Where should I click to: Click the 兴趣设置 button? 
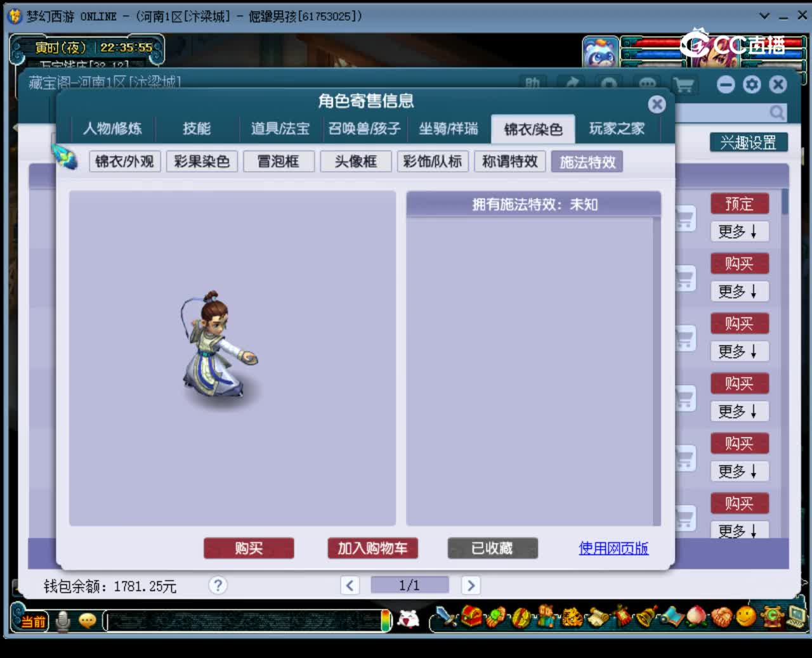pos(749,143)
